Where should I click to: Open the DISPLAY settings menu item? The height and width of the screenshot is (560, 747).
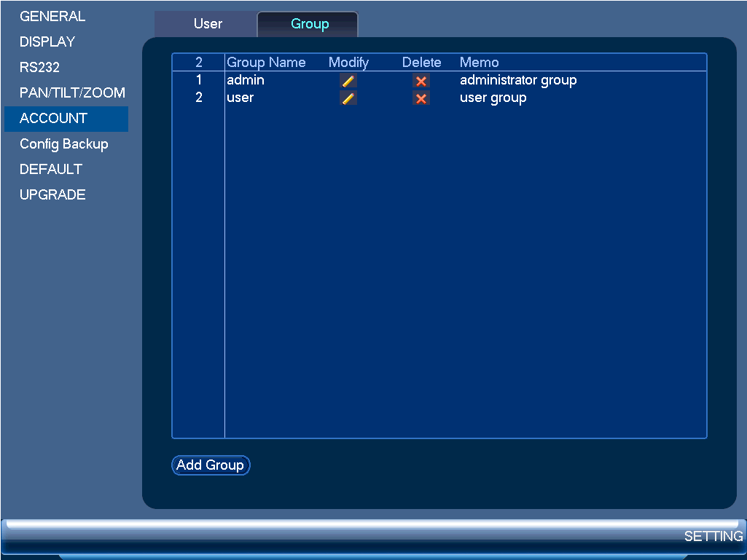click(x=47, y=42)
